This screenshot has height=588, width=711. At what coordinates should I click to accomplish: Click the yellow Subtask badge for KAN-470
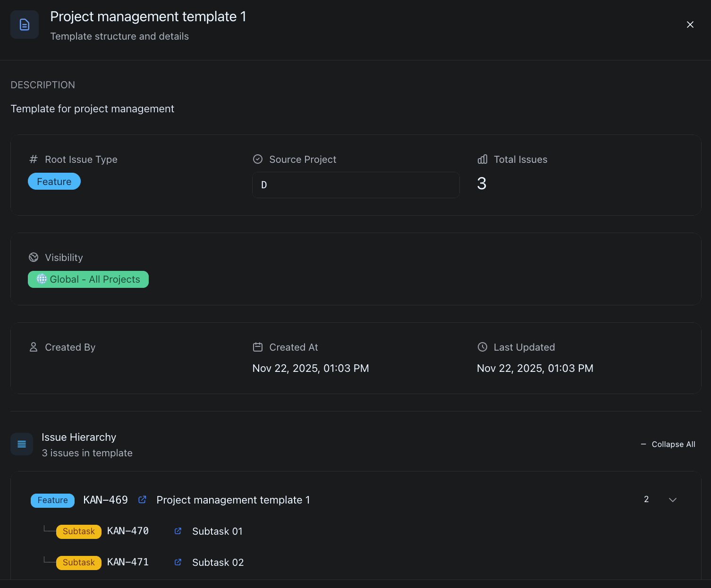click(x=79, y=531)
